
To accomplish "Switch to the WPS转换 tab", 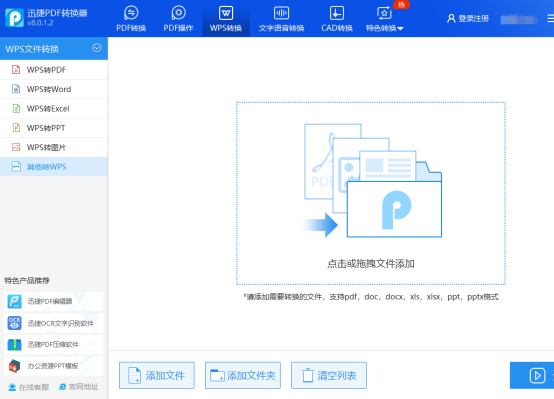I will tap(226, 19).
